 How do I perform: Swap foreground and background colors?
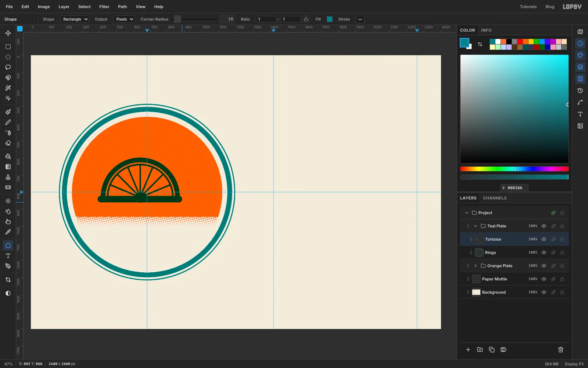pos(480,44)
